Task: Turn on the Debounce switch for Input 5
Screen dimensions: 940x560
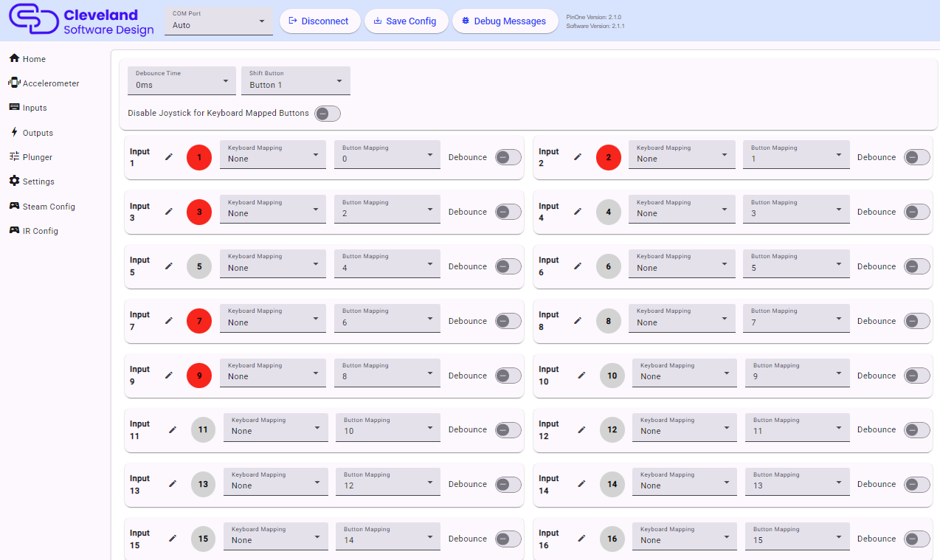Action: [508, 266]
